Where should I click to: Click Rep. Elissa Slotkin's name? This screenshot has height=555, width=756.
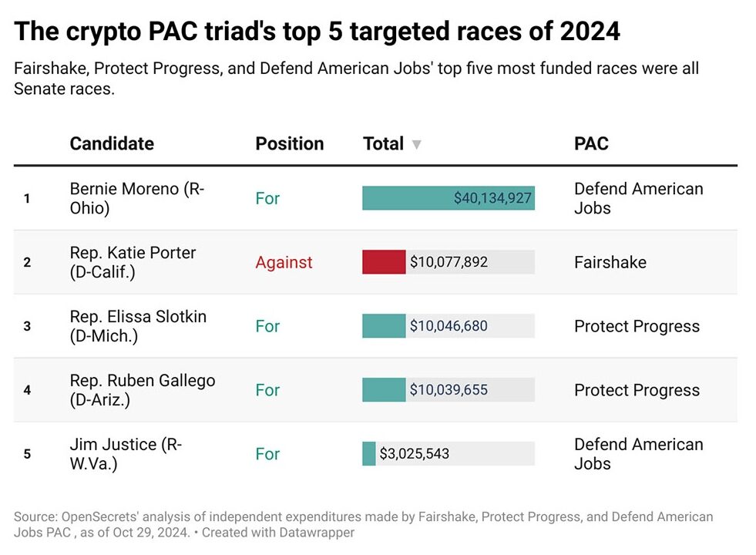[138, 326]
